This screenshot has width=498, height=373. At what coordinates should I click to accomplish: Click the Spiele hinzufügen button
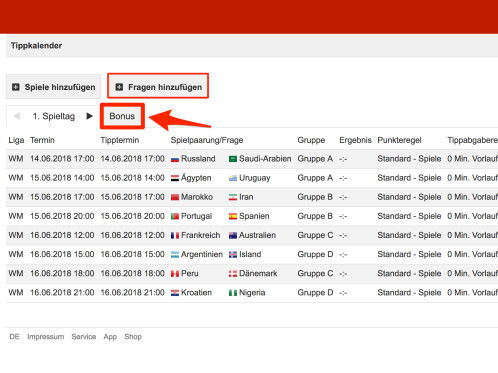click(53, 87)
